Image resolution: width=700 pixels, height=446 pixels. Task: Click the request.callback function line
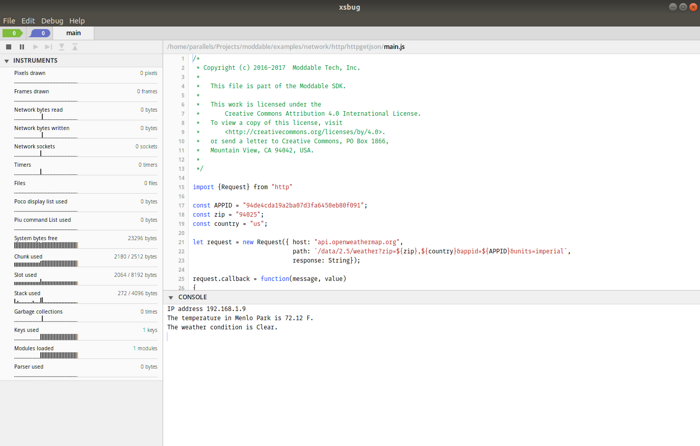pyautogui.click(x=269, y=279)
